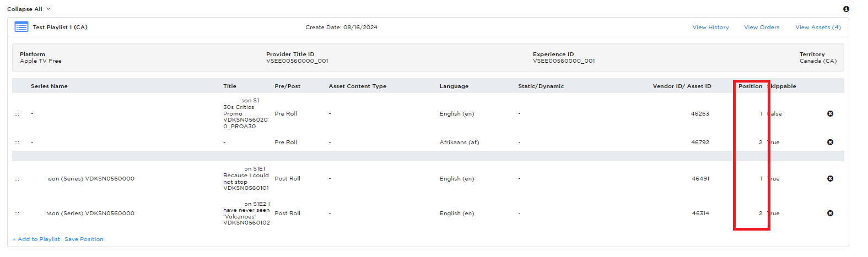The width and height of the screenshot is (868, 257).
Task: Click the S1E2 Volcanoes title cell
Action: point(246,214)
